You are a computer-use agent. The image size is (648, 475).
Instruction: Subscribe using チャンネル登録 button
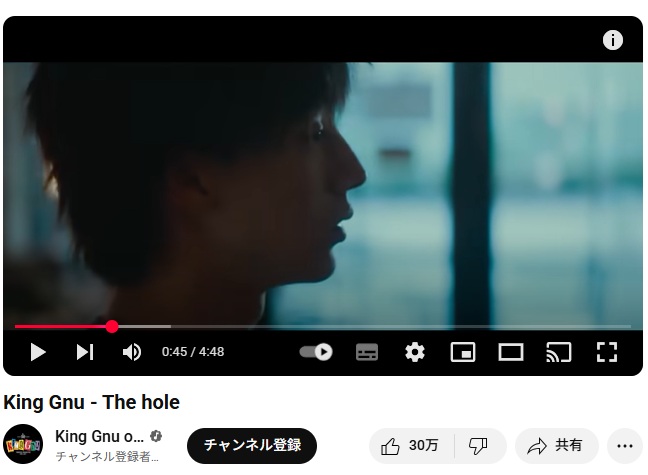click(252, 446)
